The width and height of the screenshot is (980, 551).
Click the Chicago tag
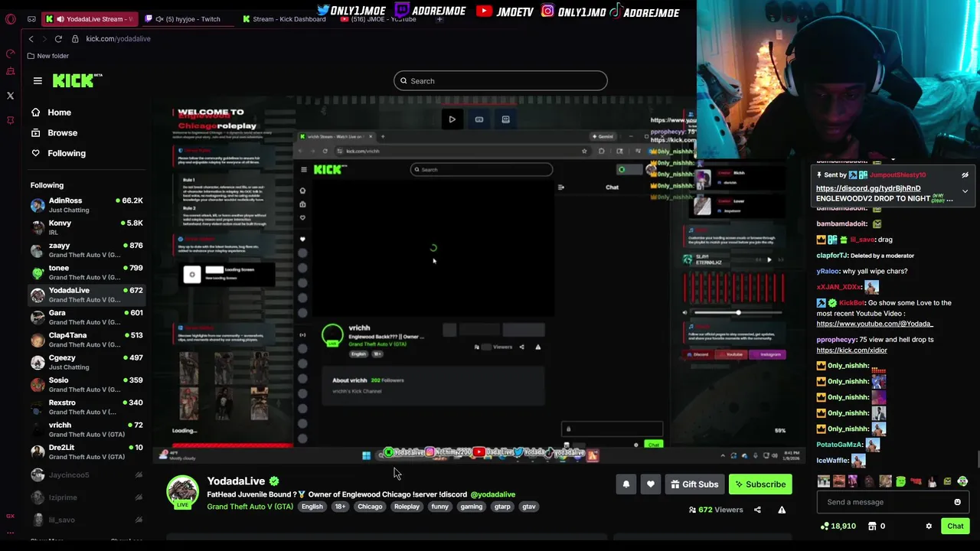370,507
